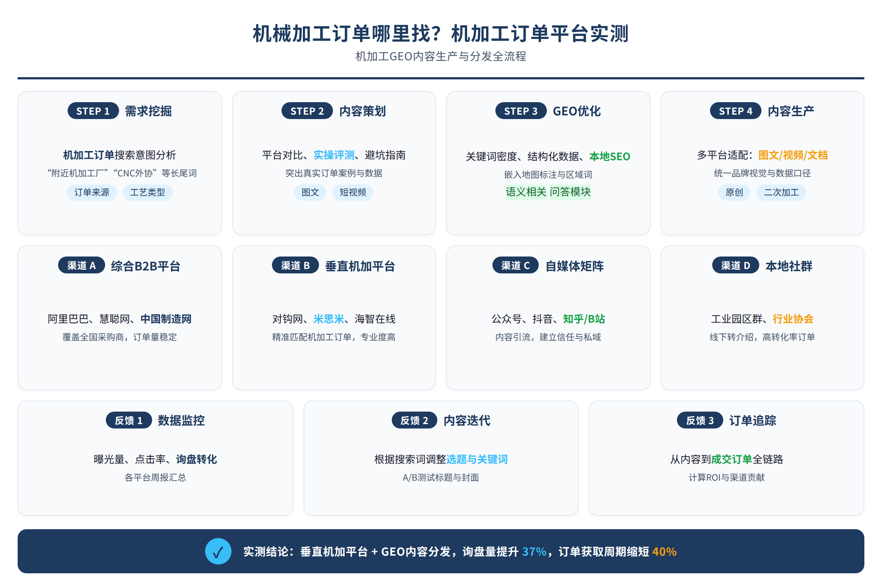The height and width of the screenshot is (588, 882).
Task: Click the 需求挖掘 heading
Action: [x=148, y=111]
